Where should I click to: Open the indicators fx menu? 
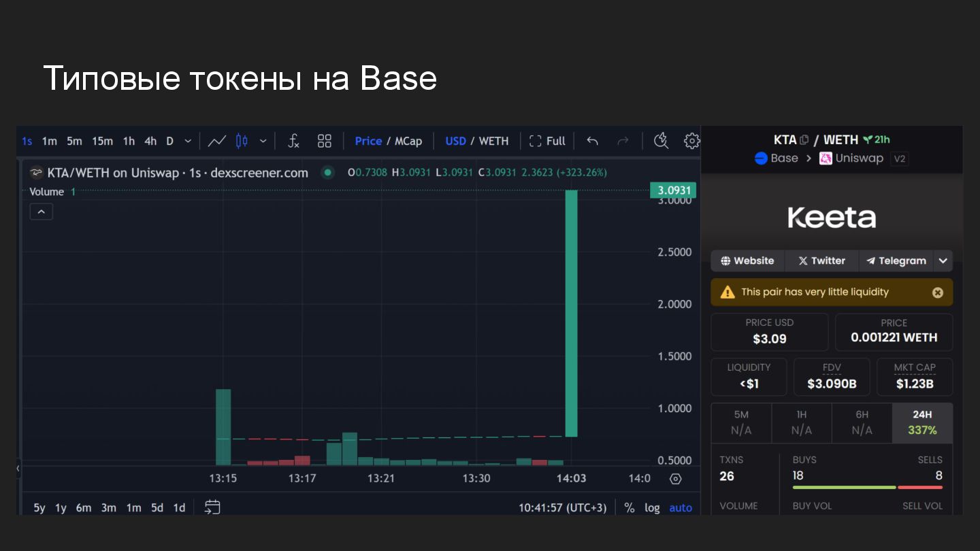click(x=293, y=141)
